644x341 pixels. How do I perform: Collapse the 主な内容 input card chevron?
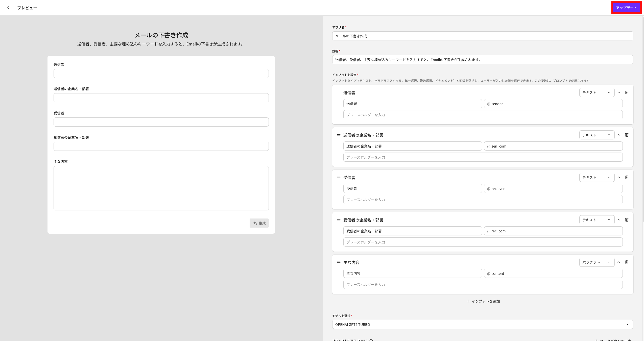[618, 262]
